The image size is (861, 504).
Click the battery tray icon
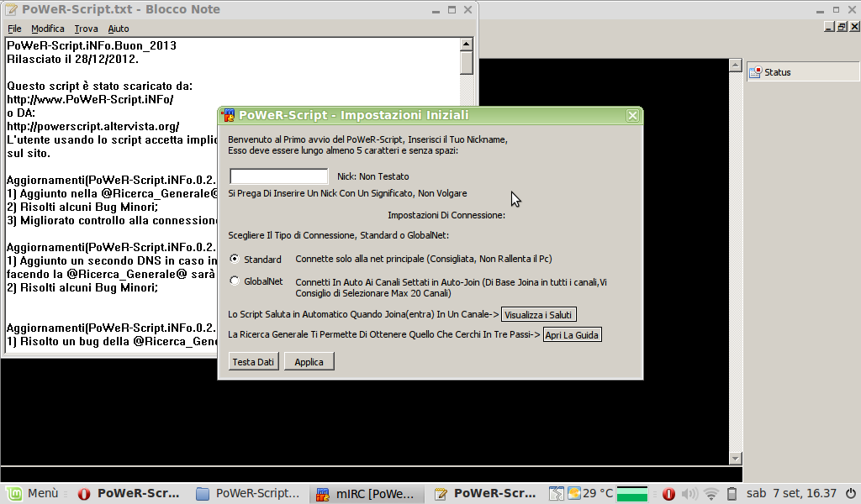coord(732,494)
